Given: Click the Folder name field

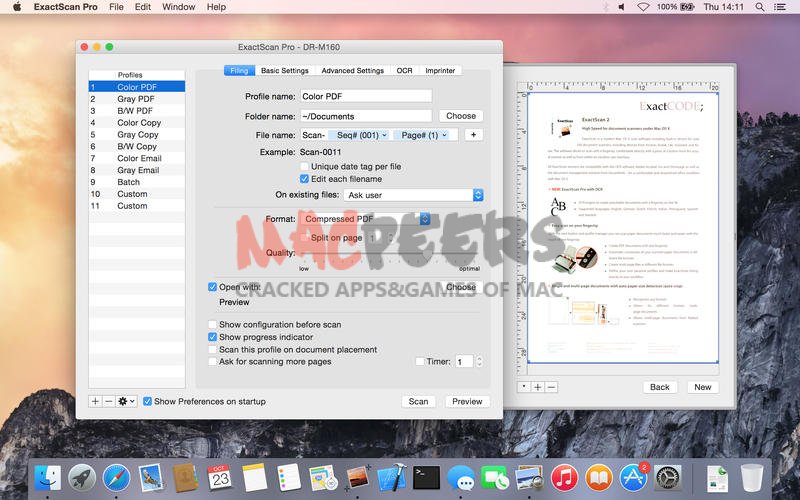Looking at the screenshot, I should (366, 116).
